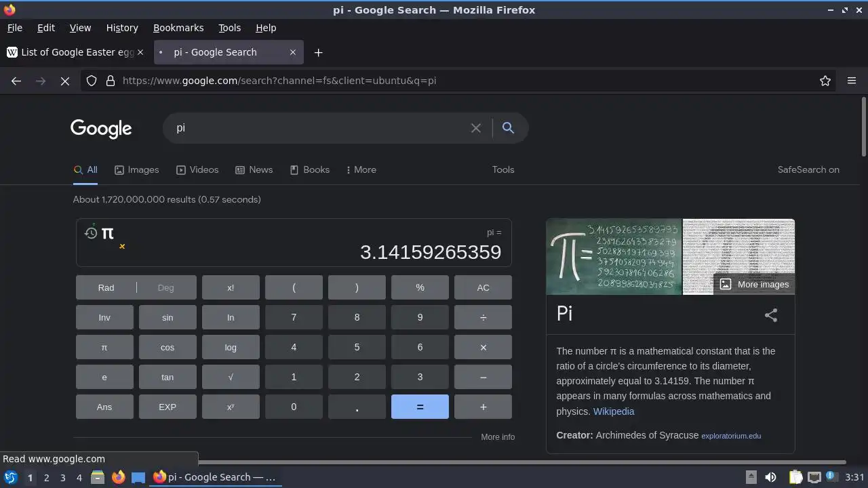Switch to workspace 2 in the taskbar
868x488 pixels.
click(x=46, y=477)
